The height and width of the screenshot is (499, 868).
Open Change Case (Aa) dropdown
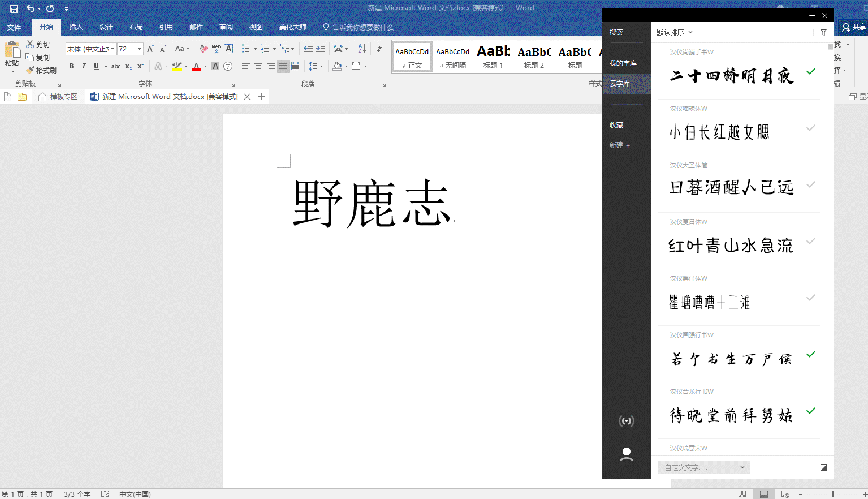point(182,49)
